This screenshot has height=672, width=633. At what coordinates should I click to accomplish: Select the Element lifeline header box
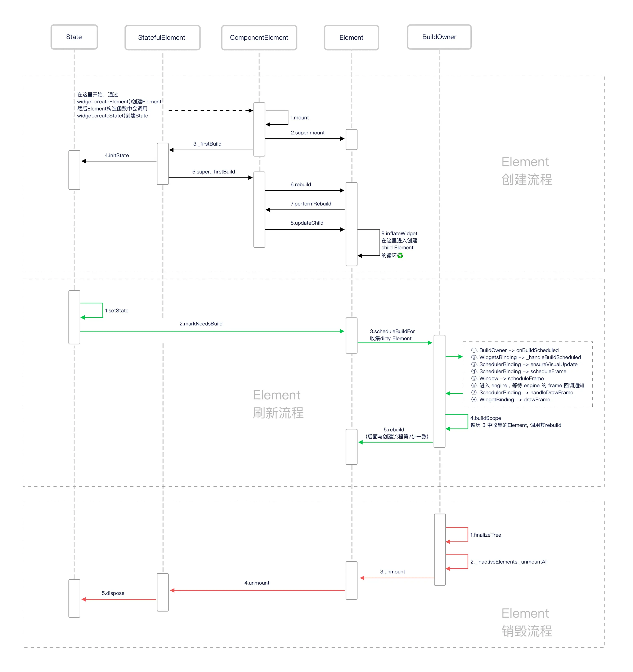point(351,37)
